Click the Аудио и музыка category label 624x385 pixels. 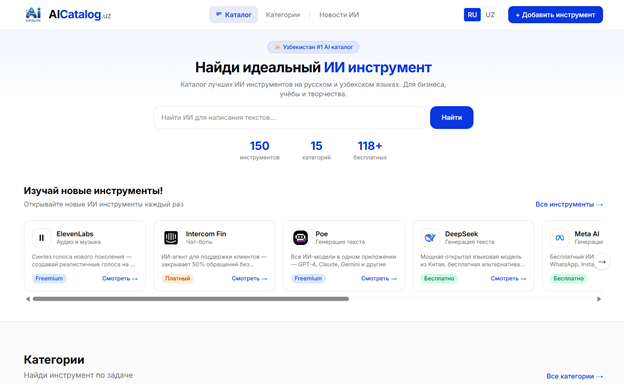point(78,242)
